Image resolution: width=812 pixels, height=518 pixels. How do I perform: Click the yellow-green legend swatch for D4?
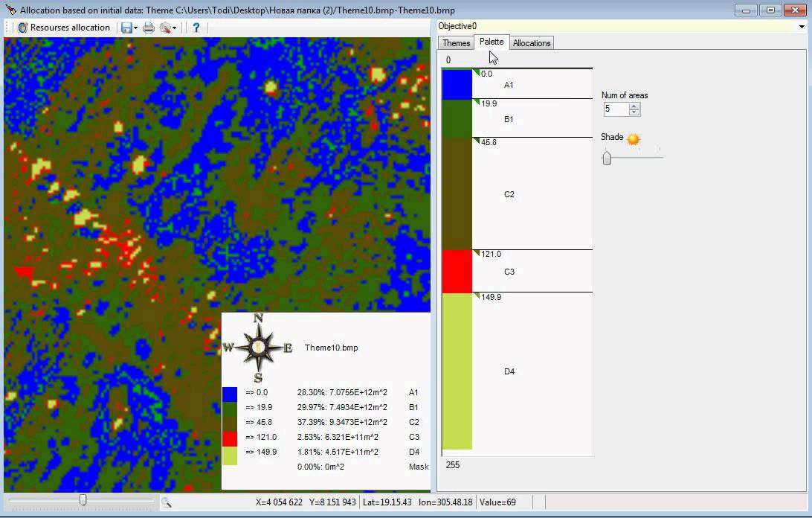[230, 455]
